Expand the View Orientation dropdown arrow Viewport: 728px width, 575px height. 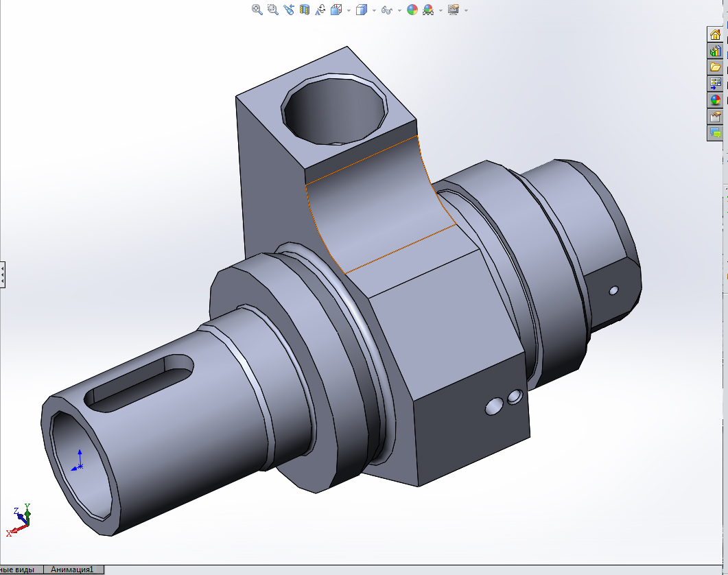pyautogui.click(x=349, y=10)
